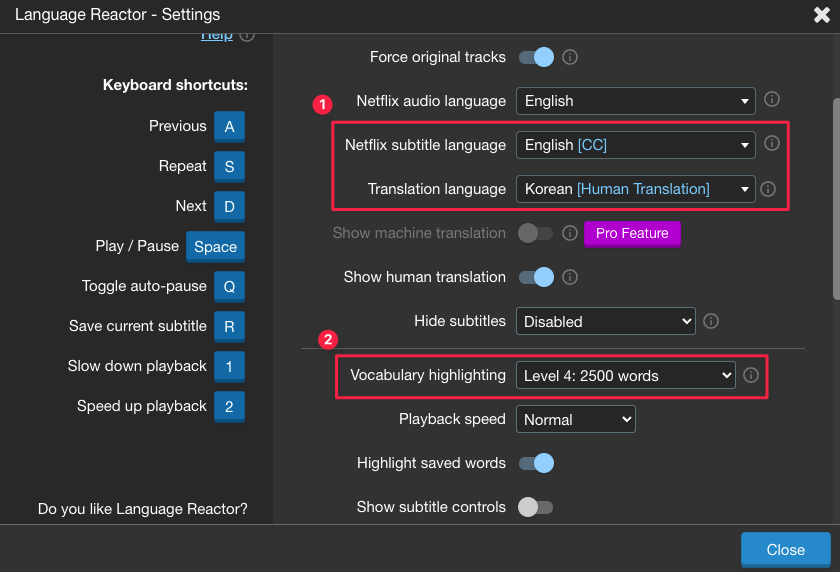Click Save current subtitle shortcut key R
Image resolution: width=840 pixels, height=572 pixels.
tap(229, 326)
